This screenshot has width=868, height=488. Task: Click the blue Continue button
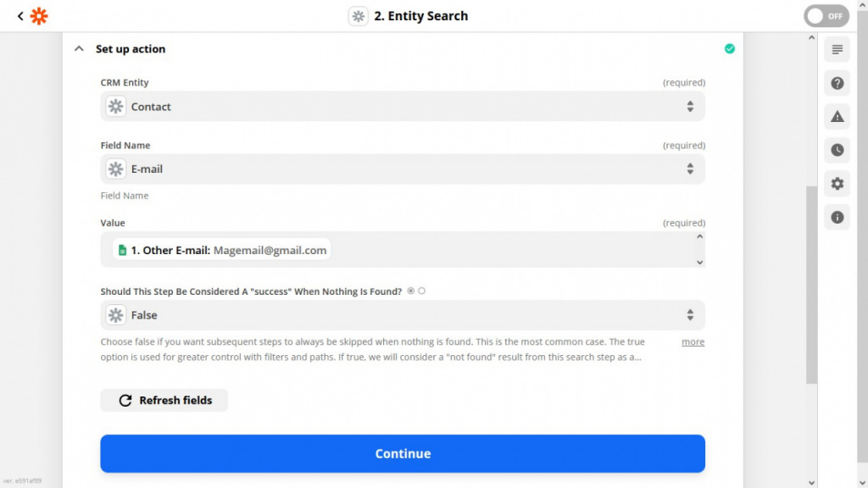pos(403,453)
